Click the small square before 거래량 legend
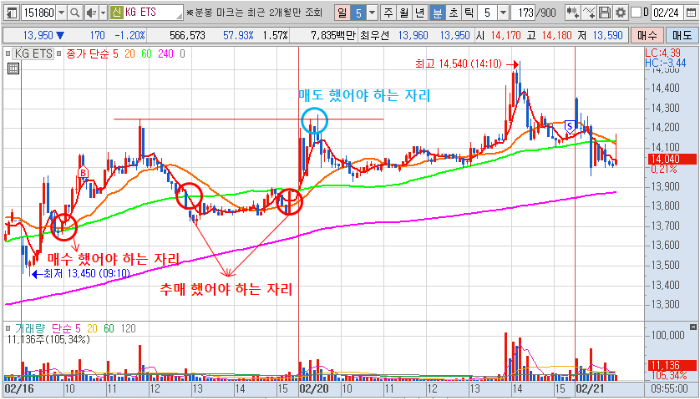 (x=8, y=329)
